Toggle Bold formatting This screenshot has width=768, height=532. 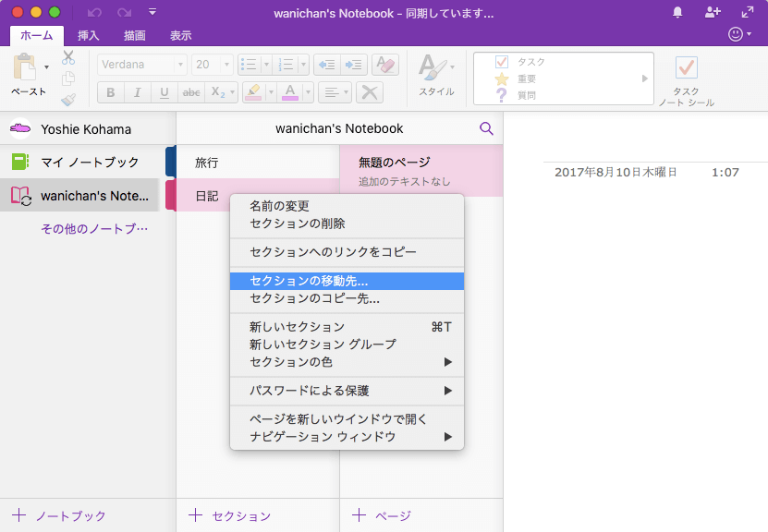pyautogui.click(x=111, y=92)
